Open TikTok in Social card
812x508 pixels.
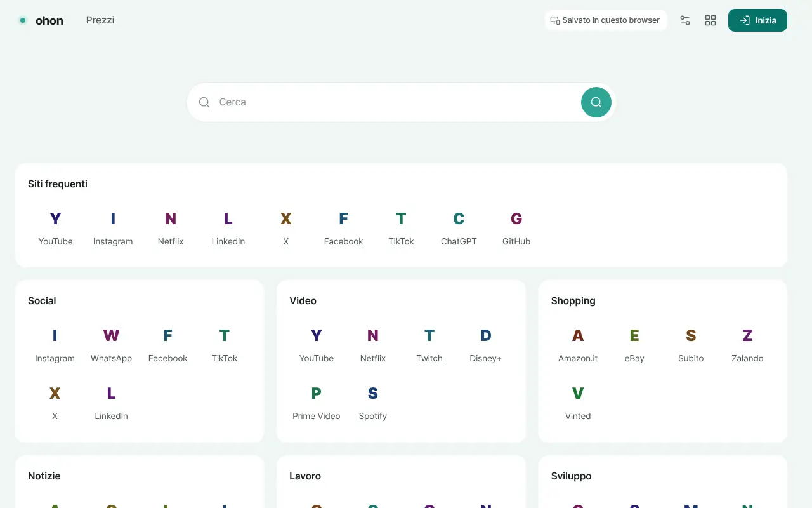225,345
